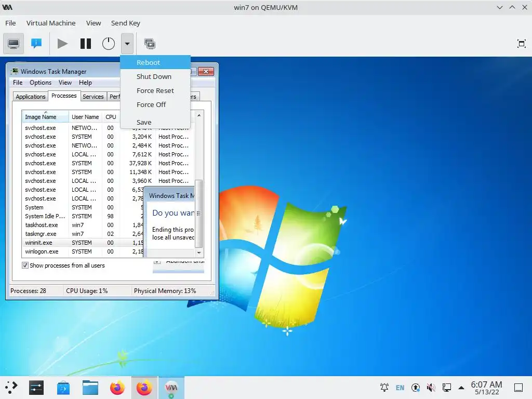This screenshot has height=399, width=532.
Task: Switch to the Processes tab
Action: tap(64, 96)
